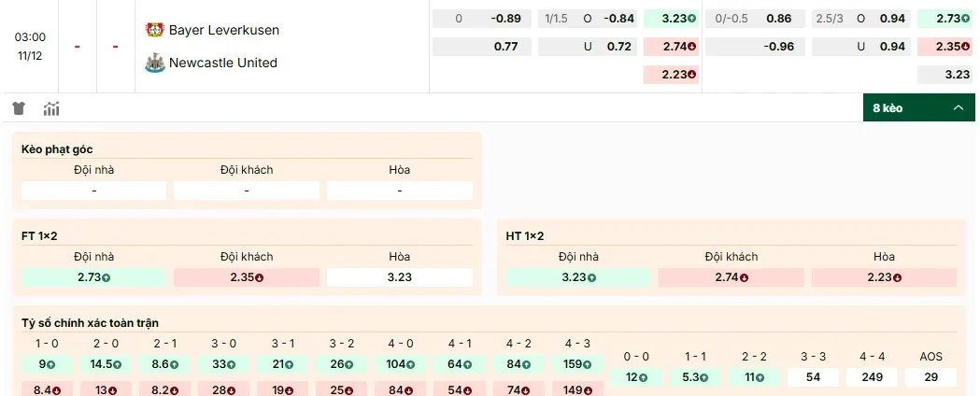Click Kèo phạt góc Đội nhà cell
Viewport: 980px width, 396px height.
point(93,191)
